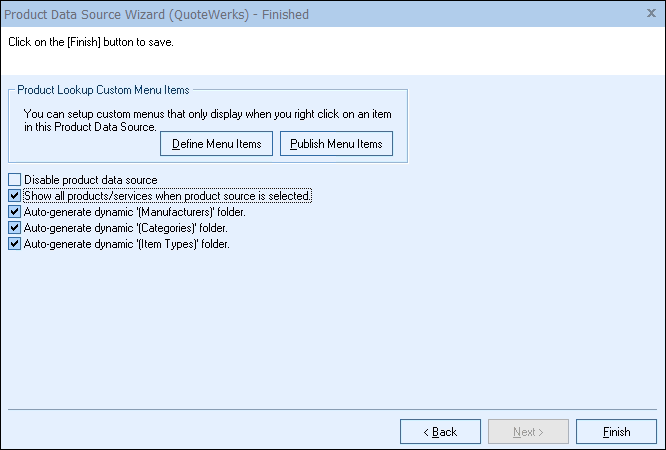Click the 'Disable product data source' label text
Viewport: 666px width, 450px height.
(x=91, y=180)
